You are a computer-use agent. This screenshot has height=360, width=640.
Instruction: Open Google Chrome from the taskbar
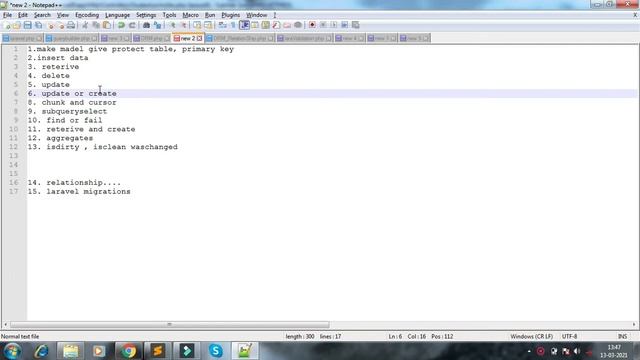[128, 351]
